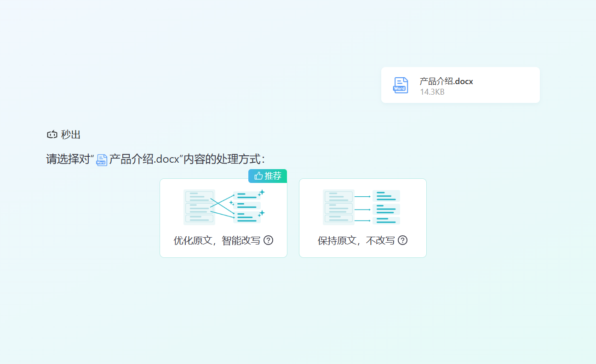
Task: Click "产品介绍.docx" filename within the prompt sentence
Action: pyautogui.click(x=143, y=159)
